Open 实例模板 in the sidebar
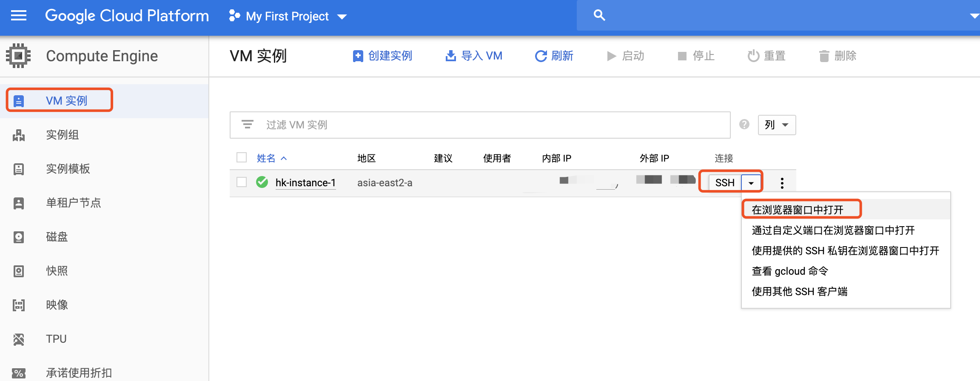 click(68, 169)
